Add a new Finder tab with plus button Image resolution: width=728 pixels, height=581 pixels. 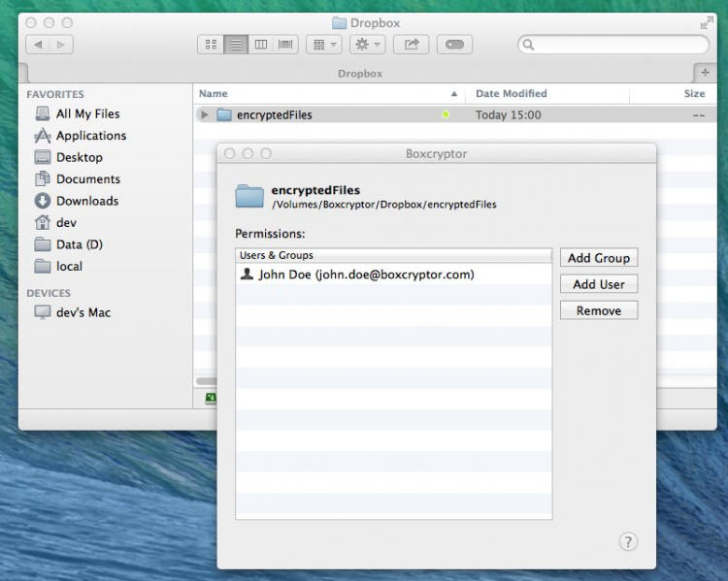pyautogui.click(x=705, y=73)
